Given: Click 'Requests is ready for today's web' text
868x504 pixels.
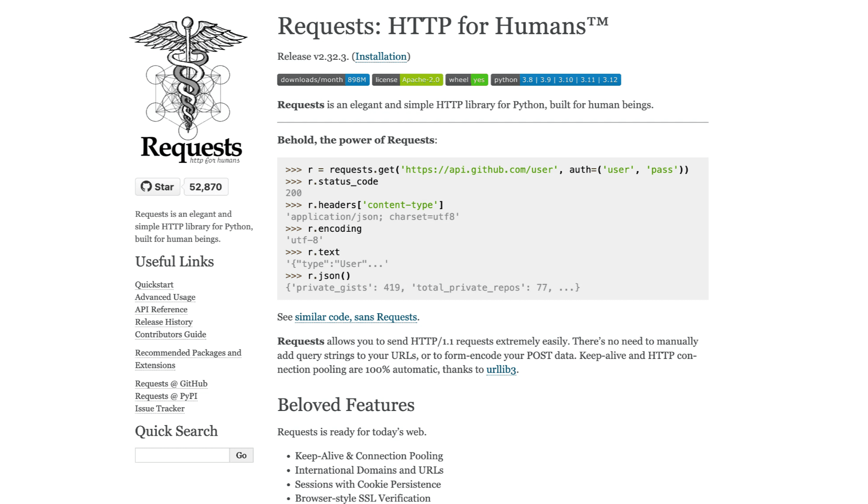Looking at the screenshot, I should pos(352,432).
